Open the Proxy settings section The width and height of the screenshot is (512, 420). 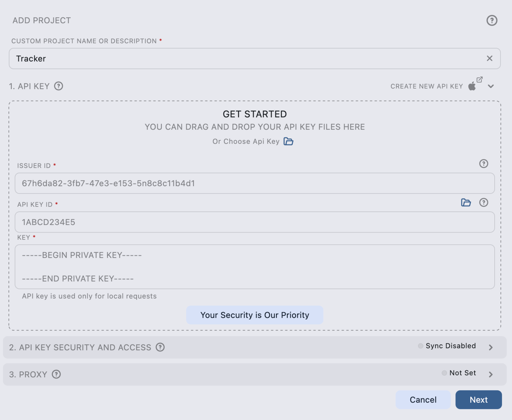point(491,374)
